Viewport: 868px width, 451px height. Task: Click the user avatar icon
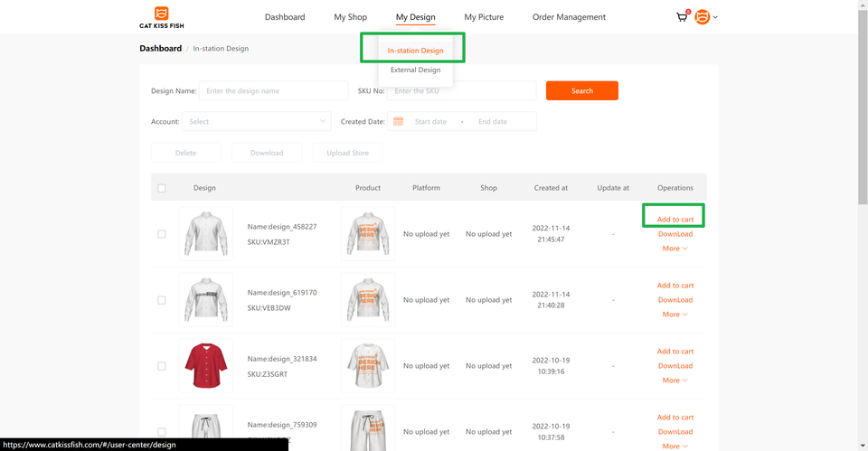(703, 17)
